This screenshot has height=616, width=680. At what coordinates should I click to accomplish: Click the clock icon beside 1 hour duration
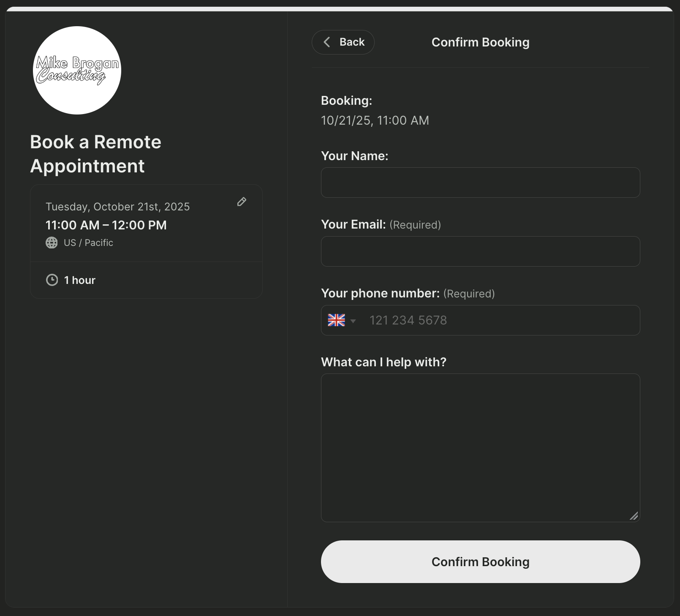coord(51,280)
